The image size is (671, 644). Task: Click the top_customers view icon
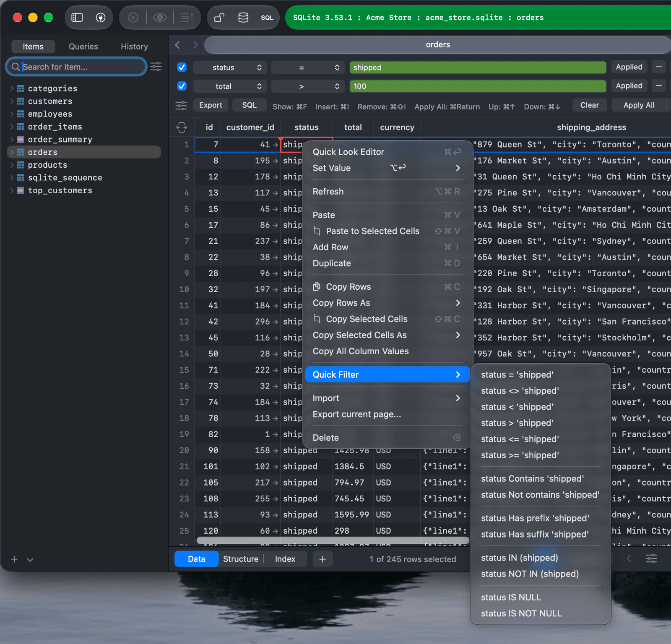tap(20, 190)
